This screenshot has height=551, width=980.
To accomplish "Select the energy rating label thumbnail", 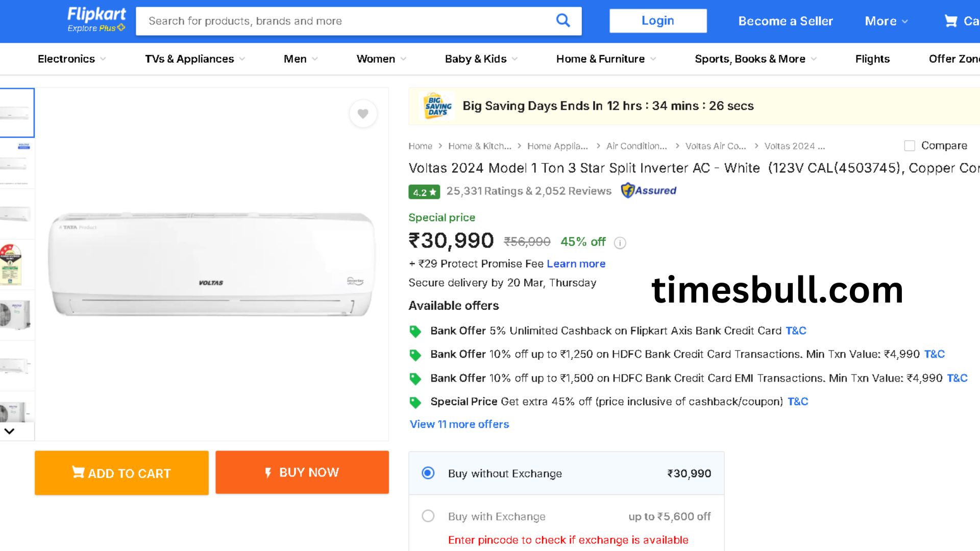I will coord(17,265).
